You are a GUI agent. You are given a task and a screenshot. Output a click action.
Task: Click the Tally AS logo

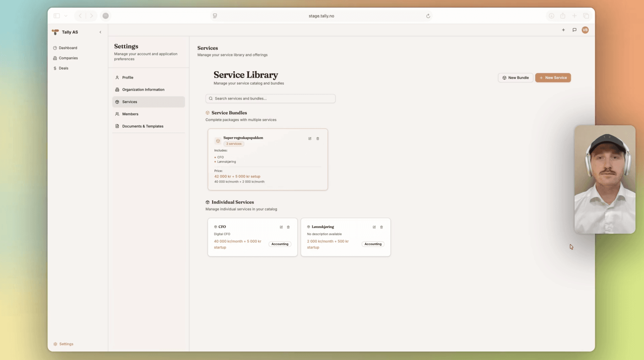(55, 32)
